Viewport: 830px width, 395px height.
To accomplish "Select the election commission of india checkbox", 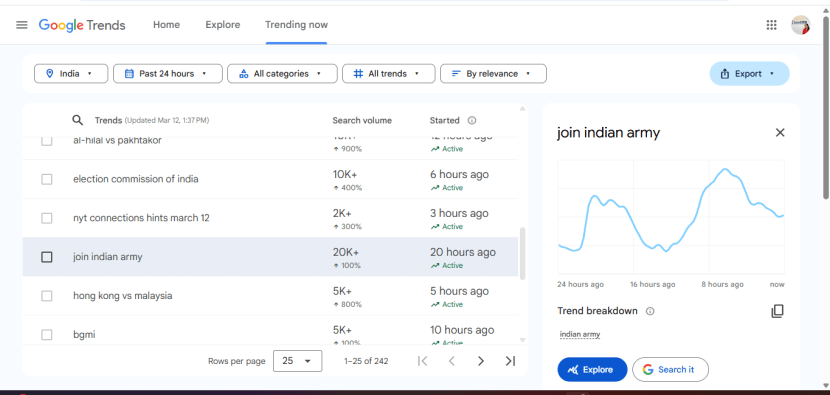I will [x=47, y=179].
